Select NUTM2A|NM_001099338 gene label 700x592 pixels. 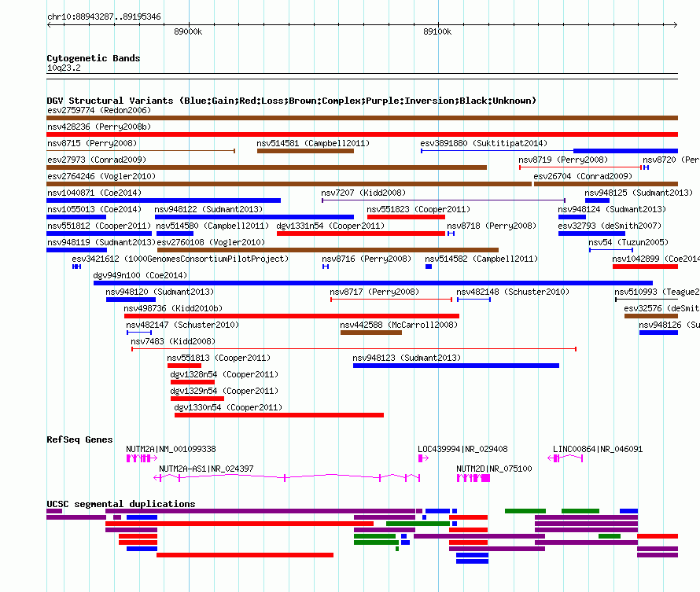point(171,449)
